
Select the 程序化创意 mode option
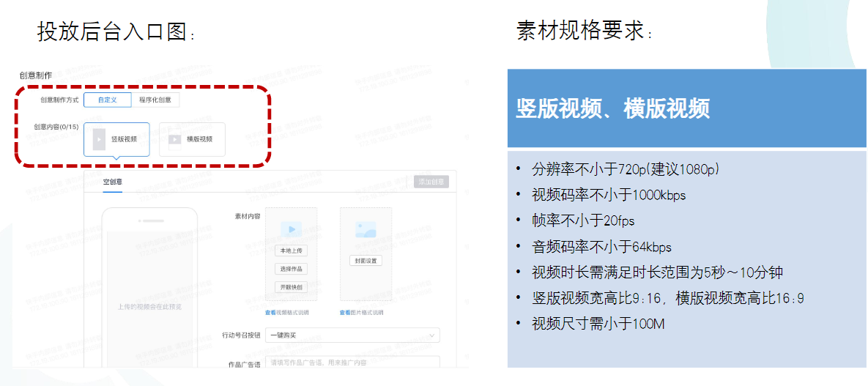(x=155, y=100)
